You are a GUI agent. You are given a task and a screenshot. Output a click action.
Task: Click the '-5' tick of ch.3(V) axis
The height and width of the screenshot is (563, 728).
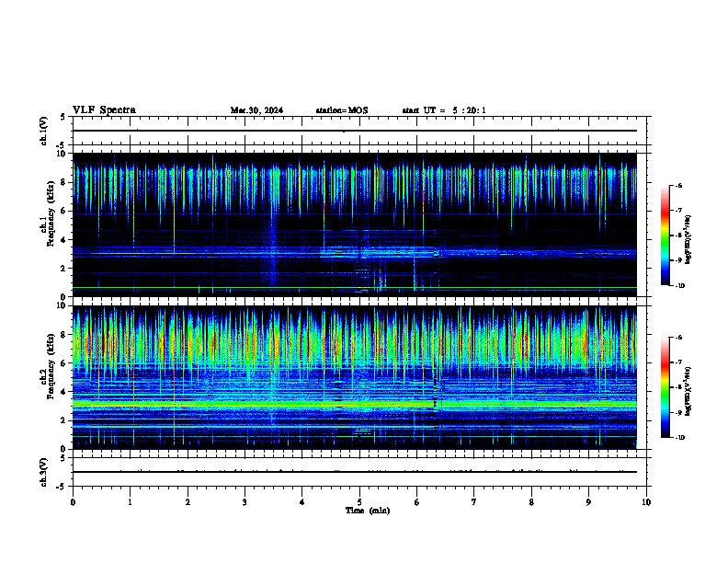pyautogui.click(x=62, y=487)
